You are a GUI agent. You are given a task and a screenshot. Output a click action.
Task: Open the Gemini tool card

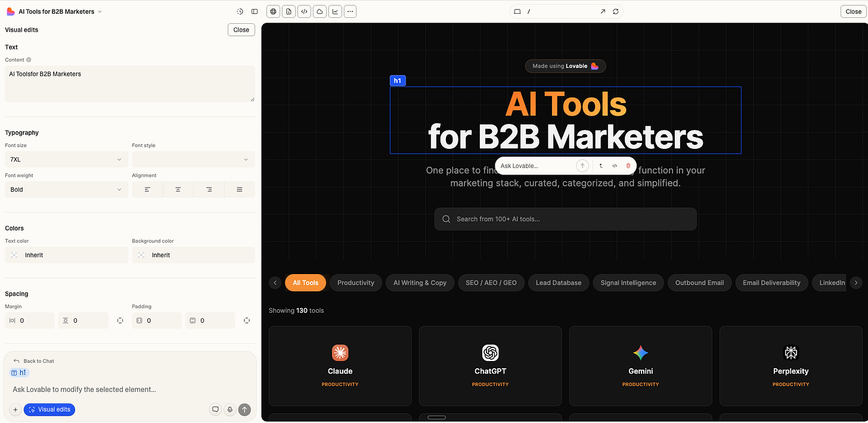tap(640, 366)
